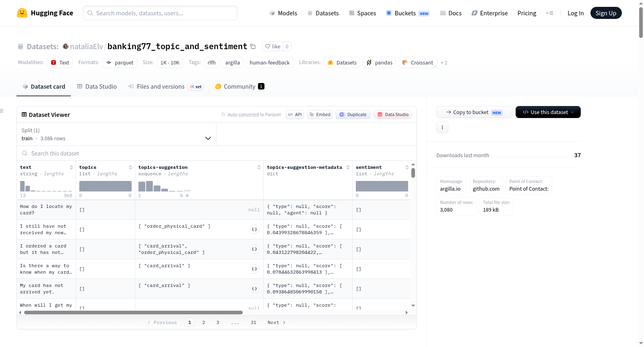Sort by the text column
This screenshot has height=347, width=644.
(x=71, y=167)
